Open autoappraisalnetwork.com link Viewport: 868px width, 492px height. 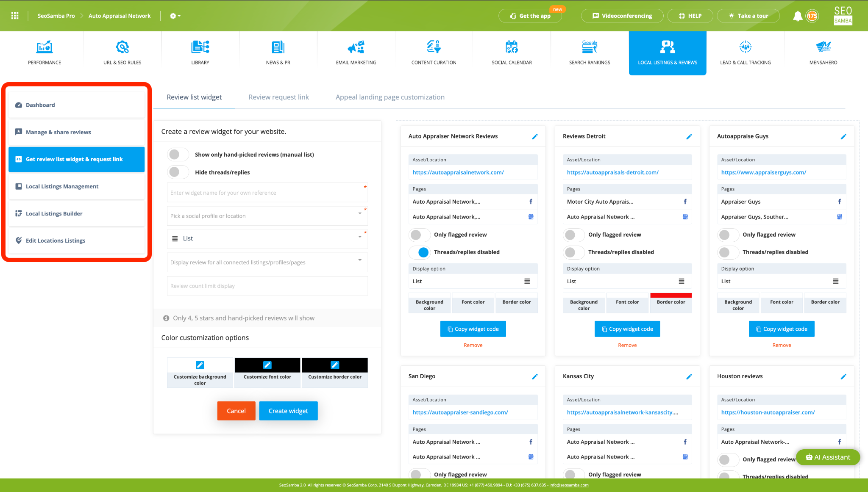pos(458,172)
